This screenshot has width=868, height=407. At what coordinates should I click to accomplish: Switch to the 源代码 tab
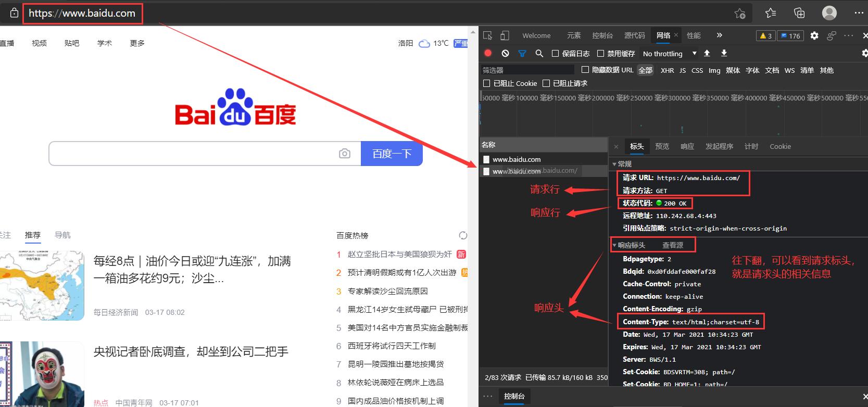634,35
